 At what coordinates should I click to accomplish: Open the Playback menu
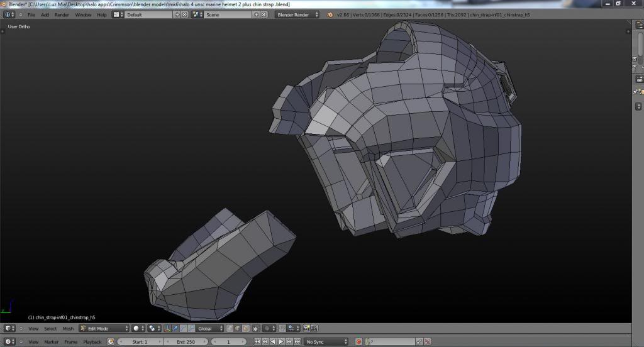click(92, 342)
